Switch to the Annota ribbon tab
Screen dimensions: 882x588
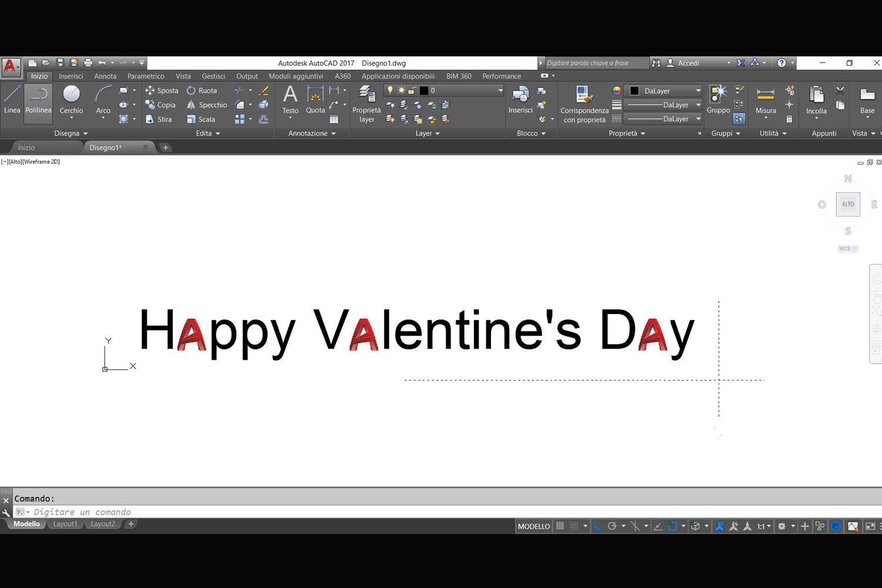pos(105,76)
